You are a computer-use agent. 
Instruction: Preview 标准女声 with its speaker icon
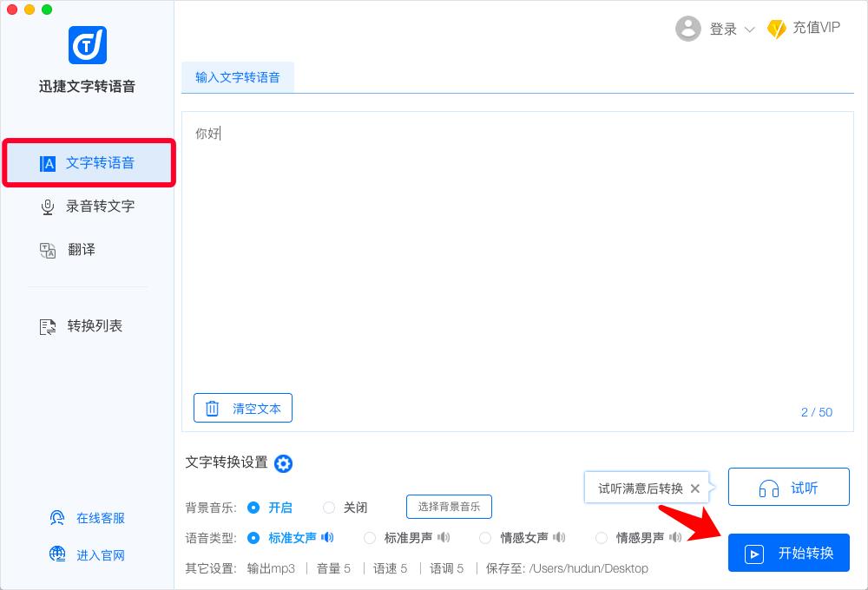(x=327, y=537)
